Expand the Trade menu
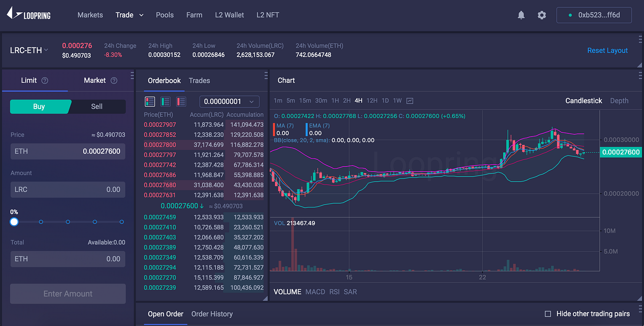This screenshot has height=326, width=644. [x=129, y=15]
